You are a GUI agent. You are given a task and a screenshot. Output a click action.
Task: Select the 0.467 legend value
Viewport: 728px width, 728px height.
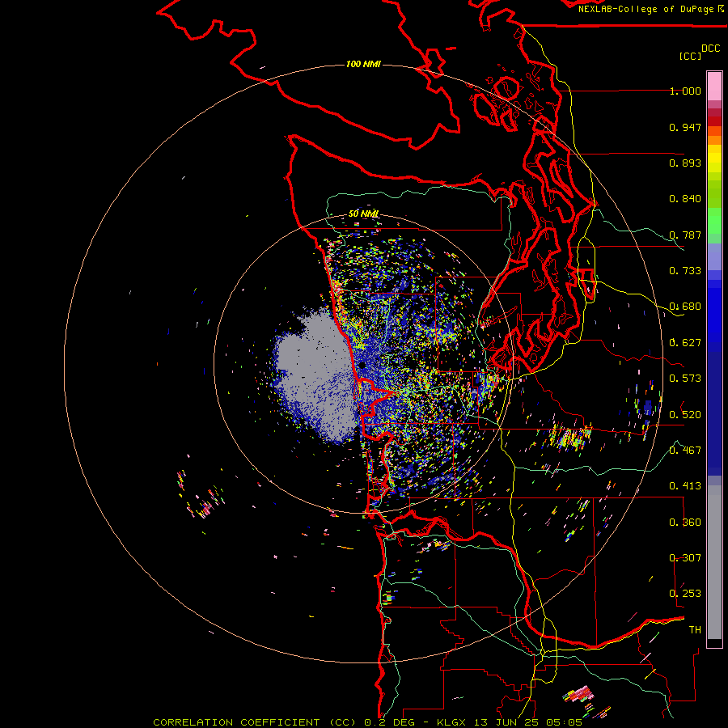pyautogui.click(x=685, y=450)
